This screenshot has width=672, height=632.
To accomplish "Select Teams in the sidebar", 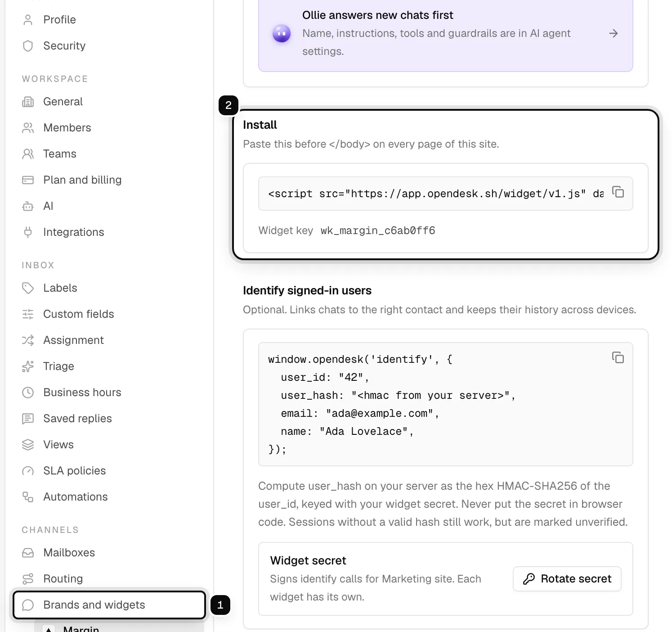I will (109, 154).
